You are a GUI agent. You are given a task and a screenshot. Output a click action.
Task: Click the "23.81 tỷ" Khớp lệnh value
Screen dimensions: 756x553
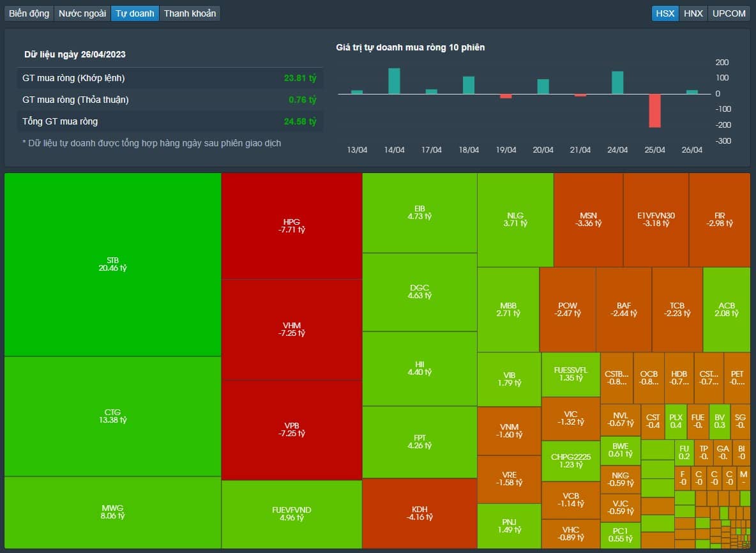(300, 78)
